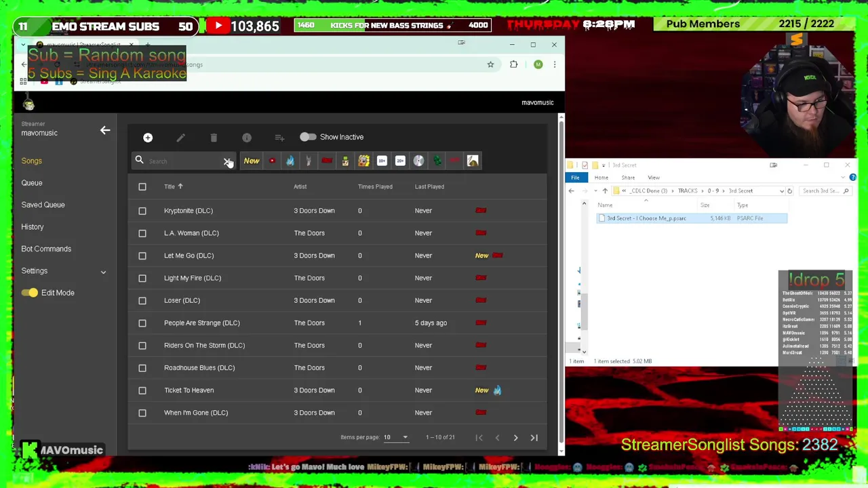Open the View tab in File Explorer

[x=654, y=178]
